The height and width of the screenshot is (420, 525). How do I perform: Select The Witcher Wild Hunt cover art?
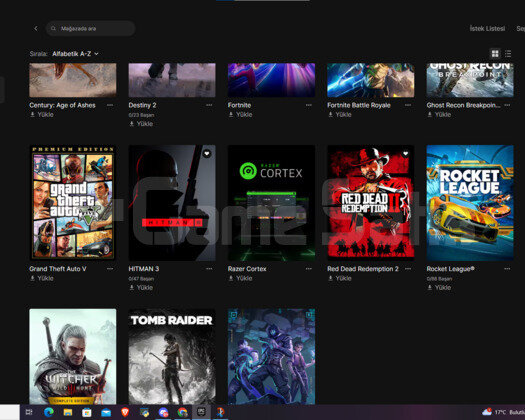pos(73,356)
